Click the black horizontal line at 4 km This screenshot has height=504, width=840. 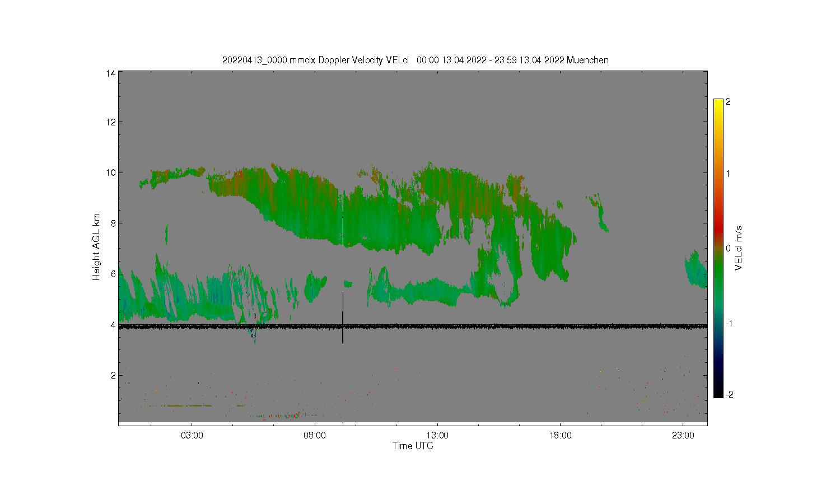pyautogui.click(x=413, y=326)
